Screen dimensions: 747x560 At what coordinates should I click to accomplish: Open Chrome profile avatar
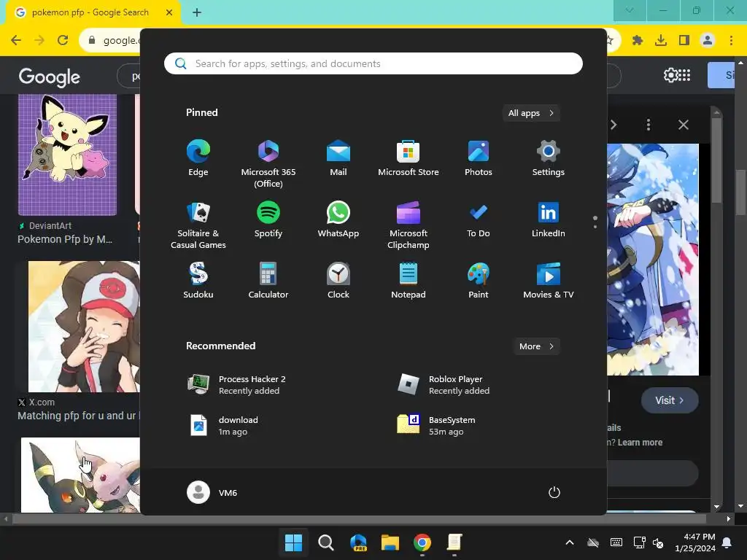coord(708,40)
